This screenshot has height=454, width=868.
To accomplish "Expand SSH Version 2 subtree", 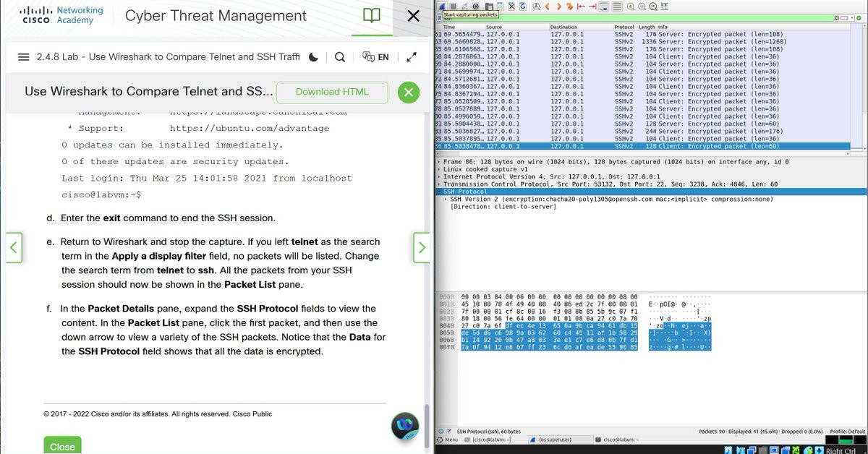I will (x=446, y=199).
